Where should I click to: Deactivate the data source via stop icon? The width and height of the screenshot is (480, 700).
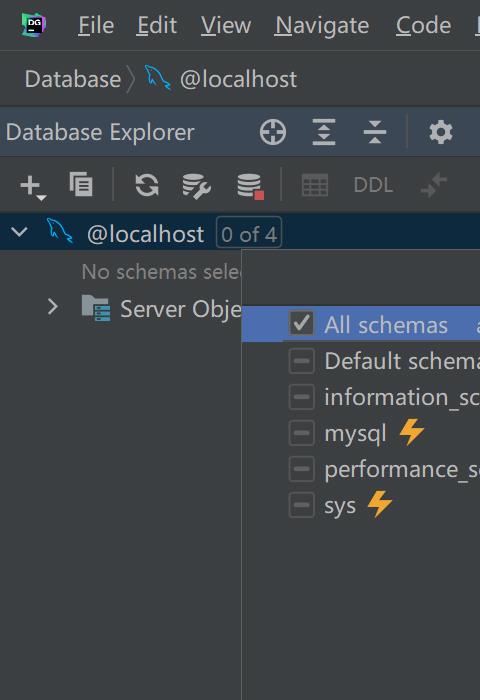pos(250,186)
